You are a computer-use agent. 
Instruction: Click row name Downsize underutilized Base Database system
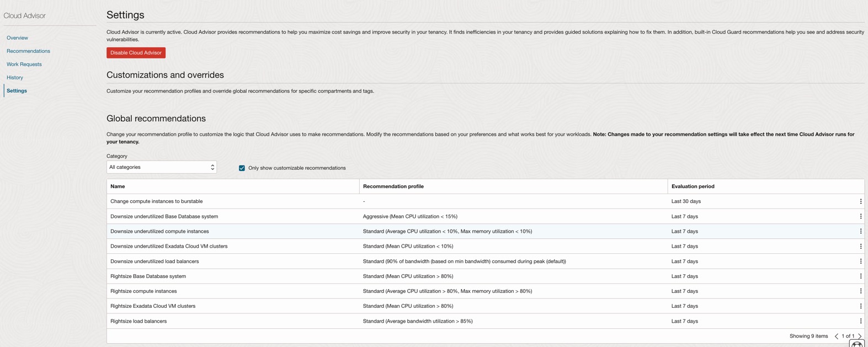164,216
